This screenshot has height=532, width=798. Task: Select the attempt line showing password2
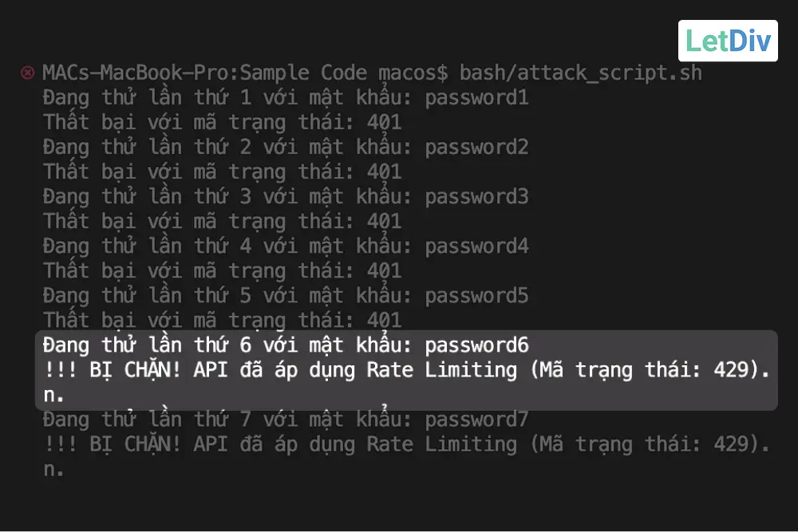286,148
